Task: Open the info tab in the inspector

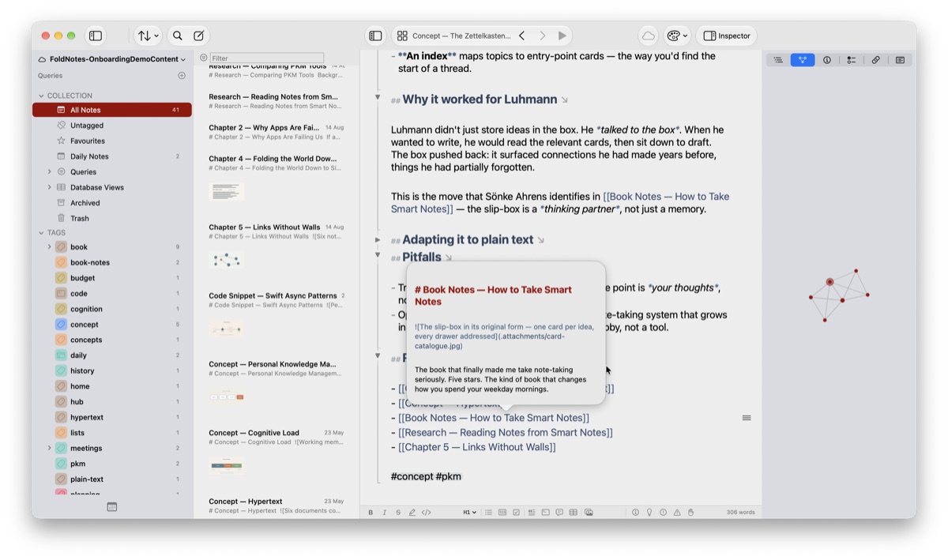Action: coord(827,60)
